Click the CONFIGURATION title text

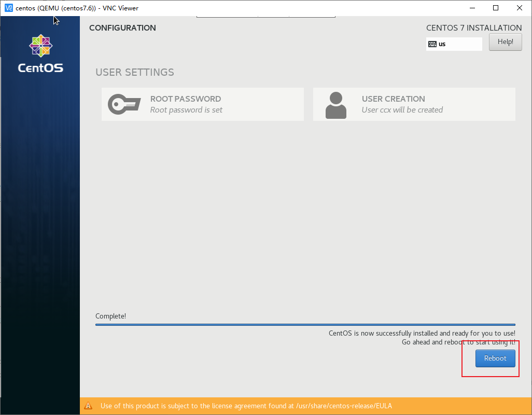click(x=122, y=28)
